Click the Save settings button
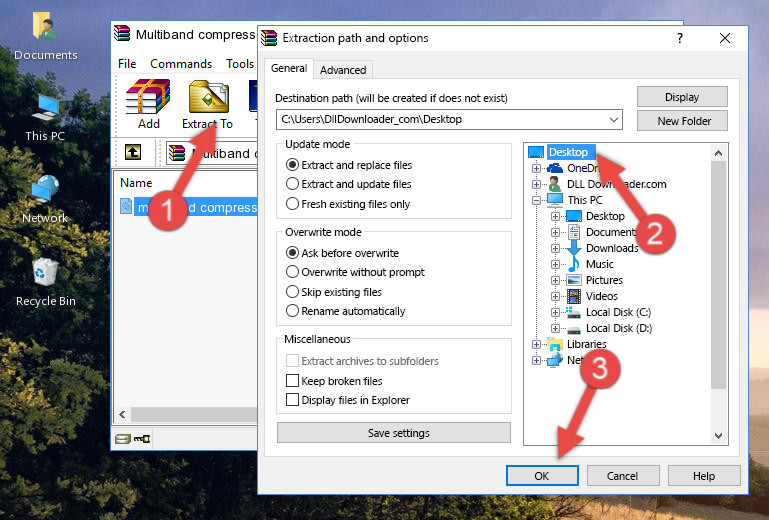Viewport: 769px width, 520px height. (394, 433)
